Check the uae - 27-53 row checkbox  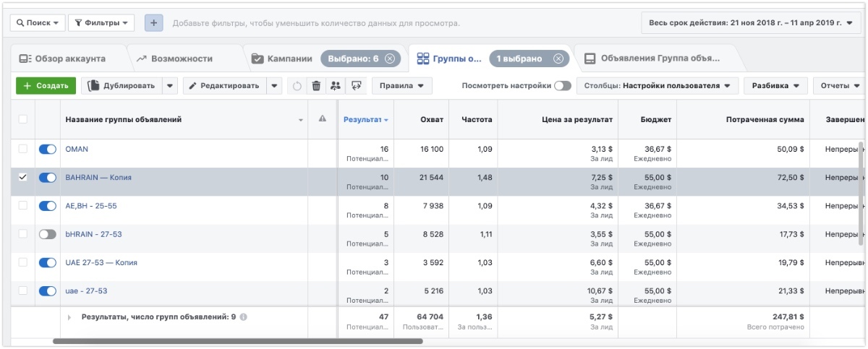[x=22, y=290]
